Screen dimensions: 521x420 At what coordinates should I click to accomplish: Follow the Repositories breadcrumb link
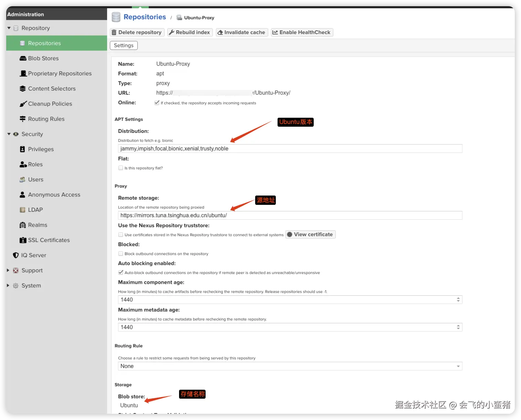pos(145,17)
